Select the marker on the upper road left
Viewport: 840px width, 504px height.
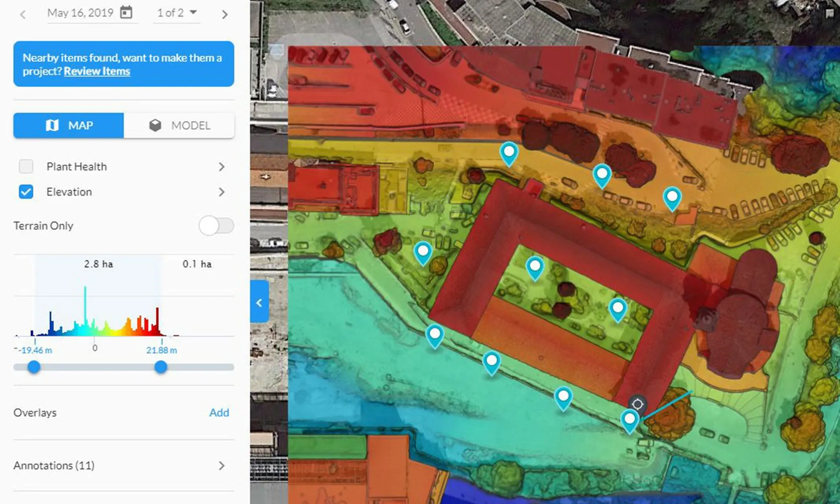(509, 154)
